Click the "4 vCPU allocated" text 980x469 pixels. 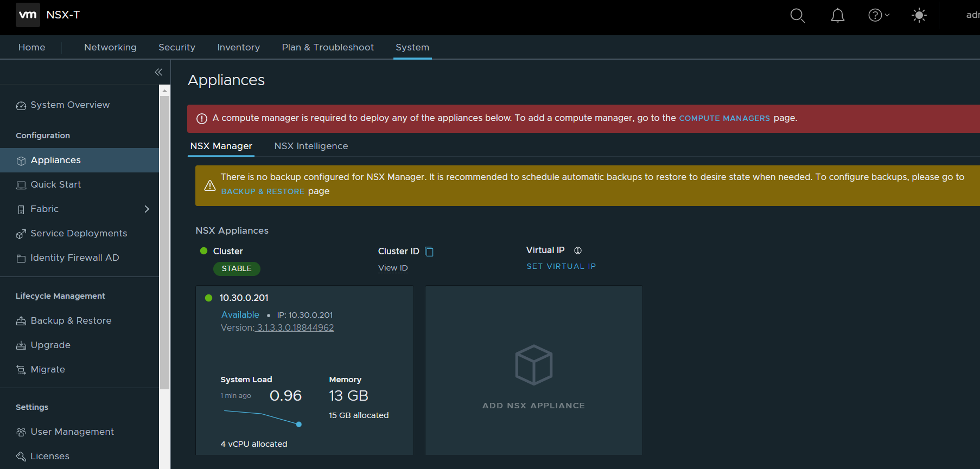coord(254,444)
